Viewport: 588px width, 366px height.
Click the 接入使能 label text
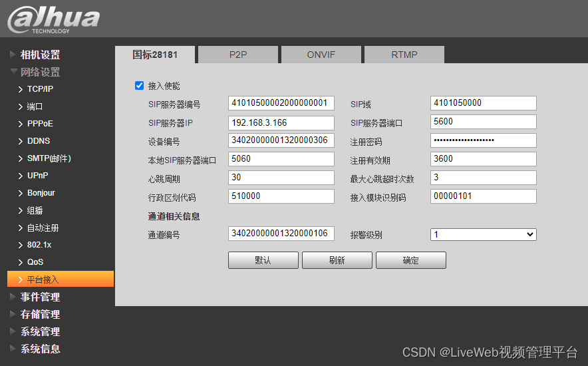(164, 86)
